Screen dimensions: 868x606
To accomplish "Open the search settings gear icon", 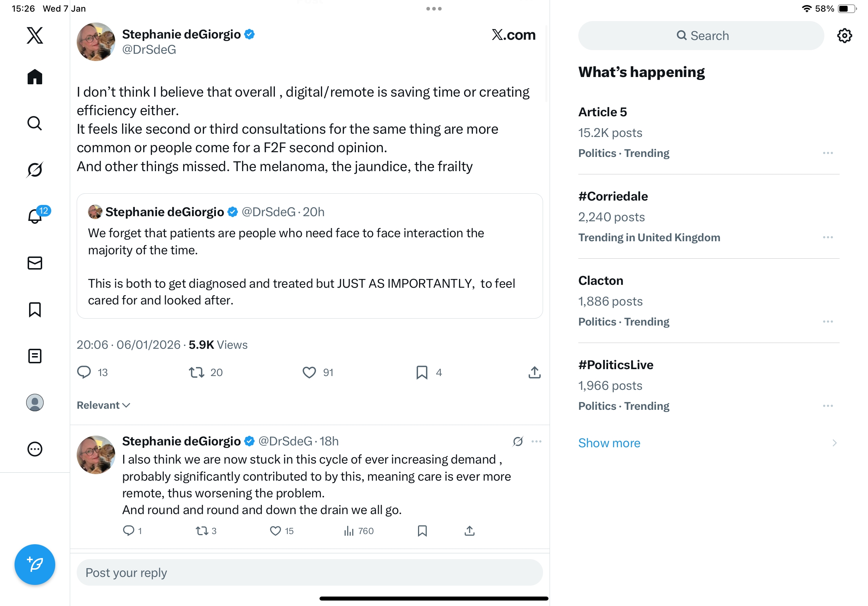I will [x=844, y=36].
